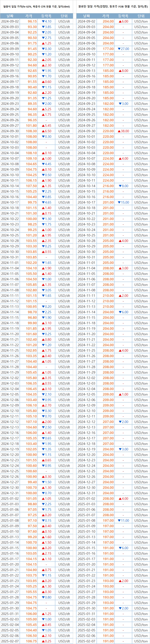Image resolution: width=150 pixels, height=644 pixels.
Task: Select coking coal change ▲3.00 on 2024-11-04
Action: pyautogui.click(x=123, y=268)
